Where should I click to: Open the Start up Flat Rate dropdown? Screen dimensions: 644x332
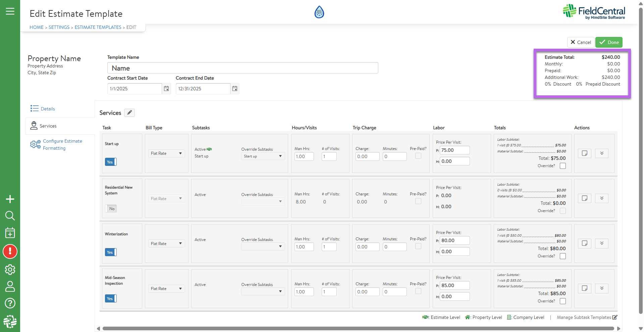coord(166,153)
